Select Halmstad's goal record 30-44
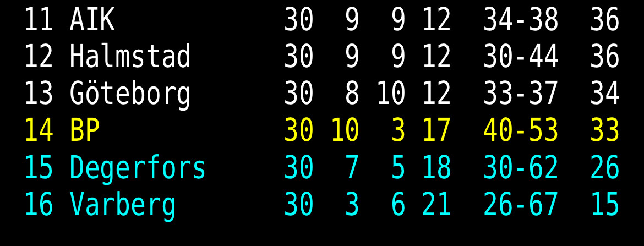Screen dimensions: 644x246 point(521,57)
